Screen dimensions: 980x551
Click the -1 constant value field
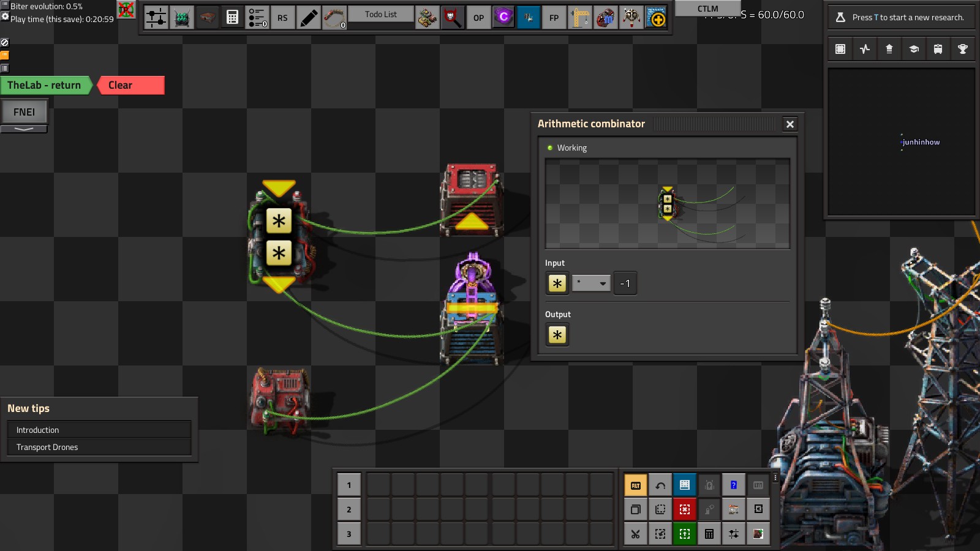(x=625, y=283)
